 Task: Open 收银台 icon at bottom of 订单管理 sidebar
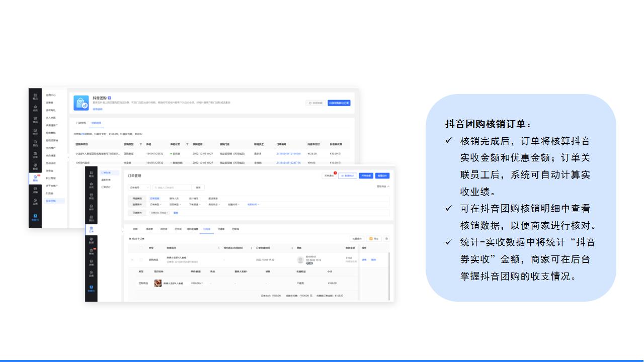(91, 289)
